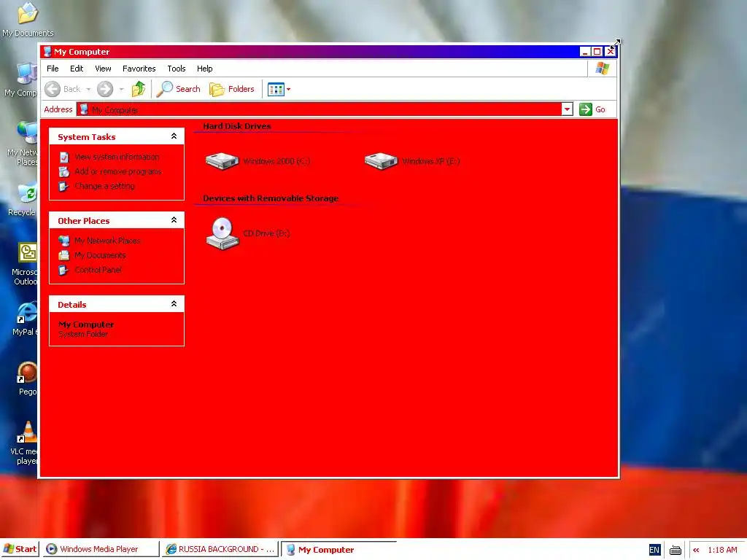747x560 pixels.
Task: Click the View system information icon
Action: 64,157
